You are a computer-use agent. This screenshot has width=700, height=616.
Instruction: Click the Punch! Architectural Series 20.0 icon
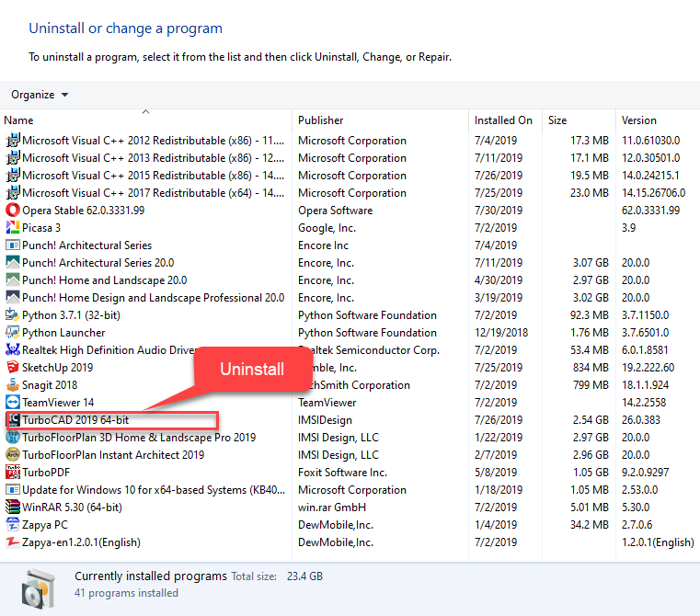tap(13, 262)
